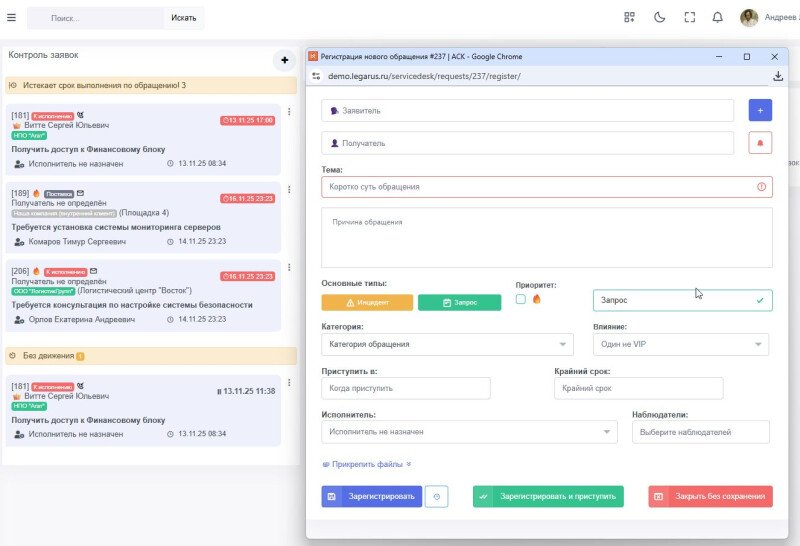This screenshot has width=800, height=546.
Task: Click Зарегистрировать и приступить button
Action: click(547, 496)
